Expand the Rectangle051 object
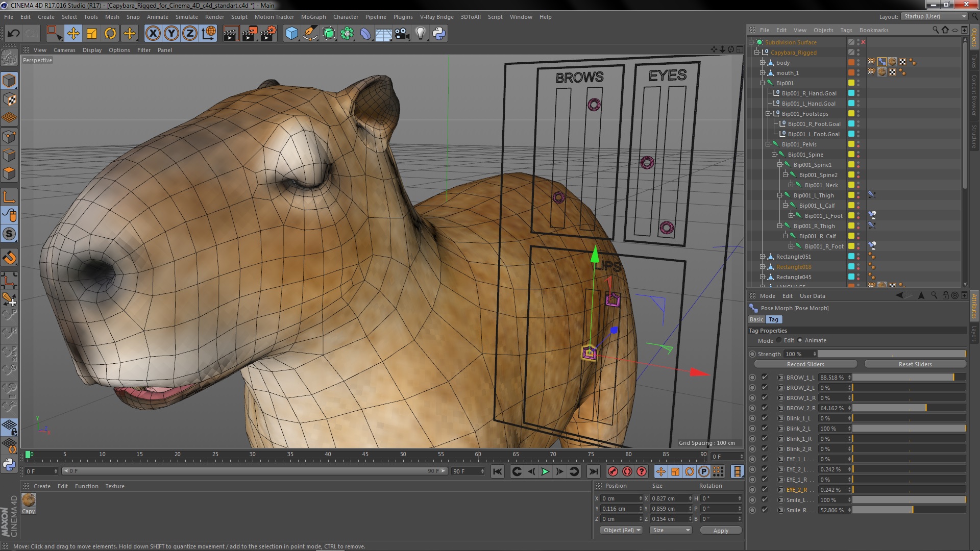Image resolution: width=980 pixels, height=551 pixels. point(763,256)
